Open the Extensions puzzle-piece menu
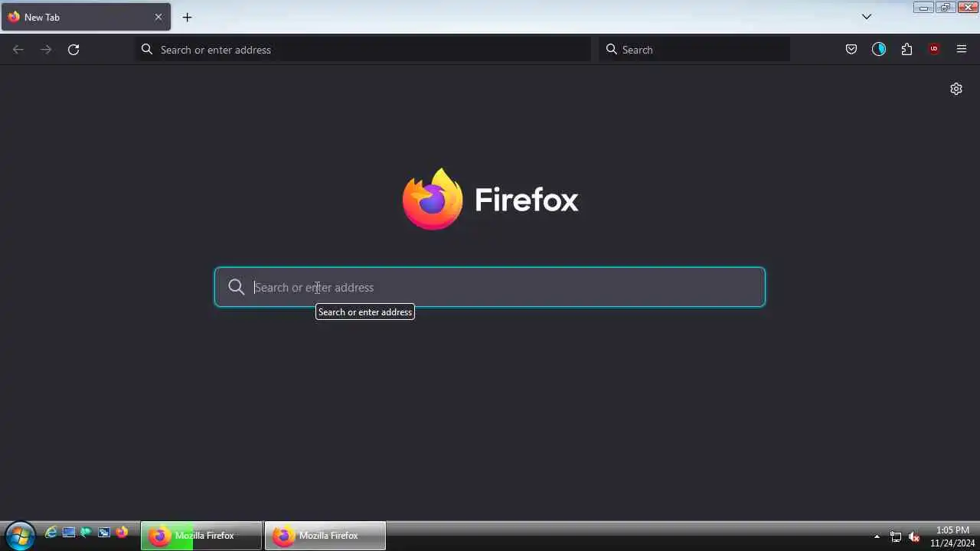Viewport: 980px width, 551px height. point(906,50)
